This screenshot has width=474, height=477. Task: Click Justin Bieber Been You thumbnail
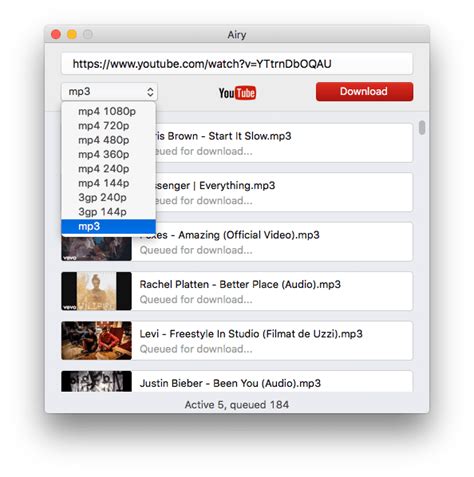point(96,381)
